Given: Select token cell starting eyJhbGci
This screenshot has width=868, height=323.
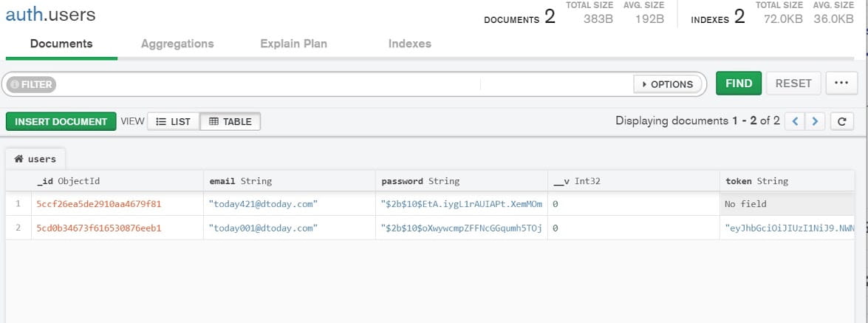Looking at the screenshot, I should [787, 228].
